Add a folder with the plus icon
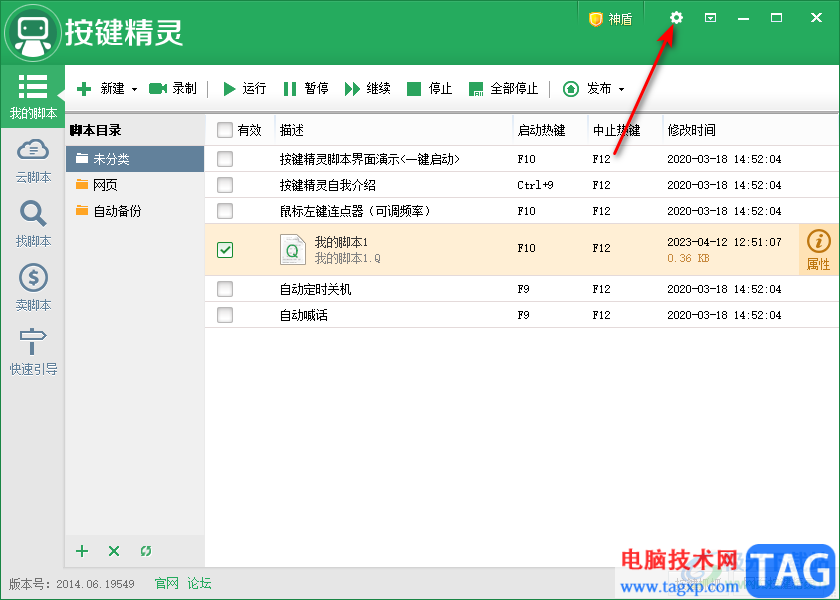This screenshot has width=840, height=600. point(82,551)
